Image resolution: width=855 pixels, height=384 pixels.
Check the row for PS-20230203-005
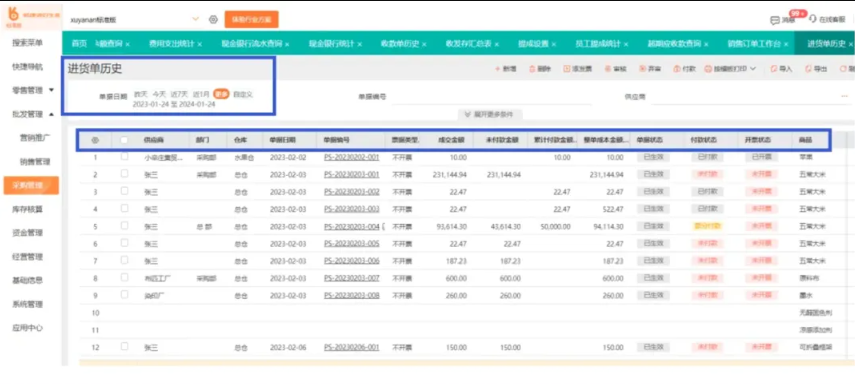(124, 243)
